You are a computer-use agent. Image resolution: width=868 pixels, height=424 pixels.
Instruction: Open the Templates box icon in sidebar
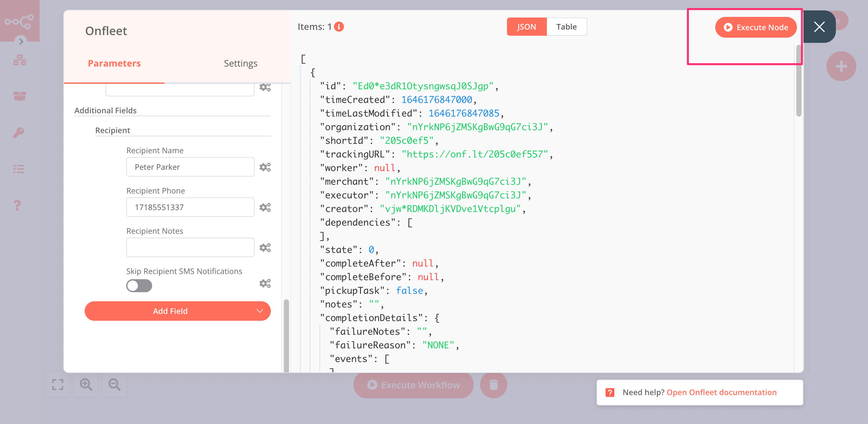19,96
